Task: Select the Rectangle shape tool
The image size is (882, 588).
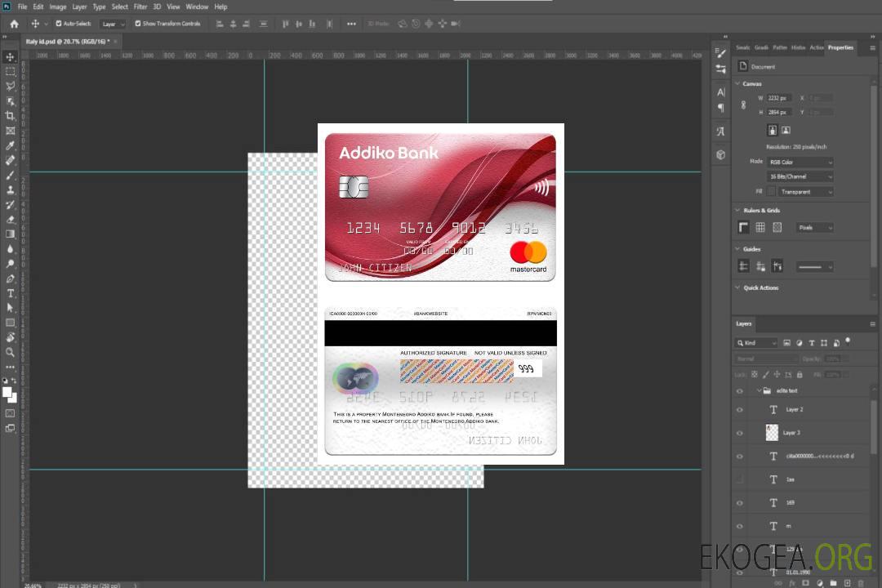Action: (10, 323)
